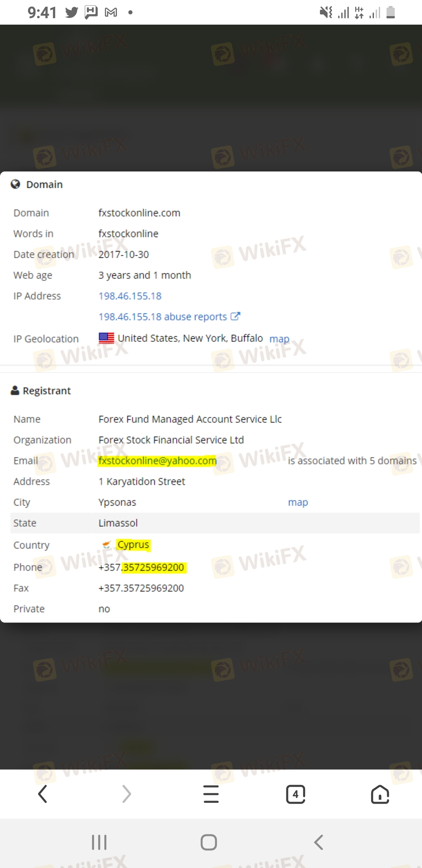Viewport: 422px width, 868px height.
Task: Open the map link next to Buffalo
Action: click(x=279, y=339)
